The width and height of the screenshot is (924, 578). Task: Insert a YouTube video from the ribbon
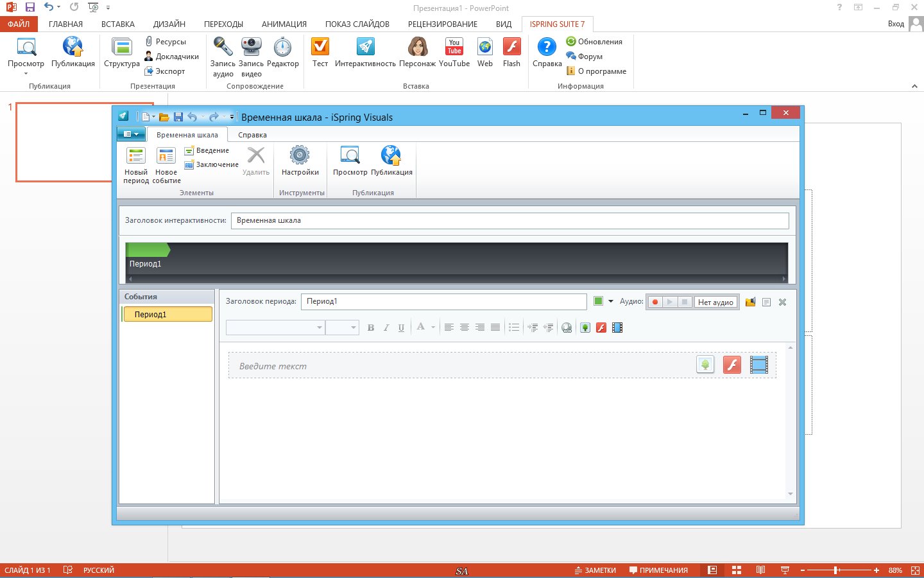click(x=454, y=48)
